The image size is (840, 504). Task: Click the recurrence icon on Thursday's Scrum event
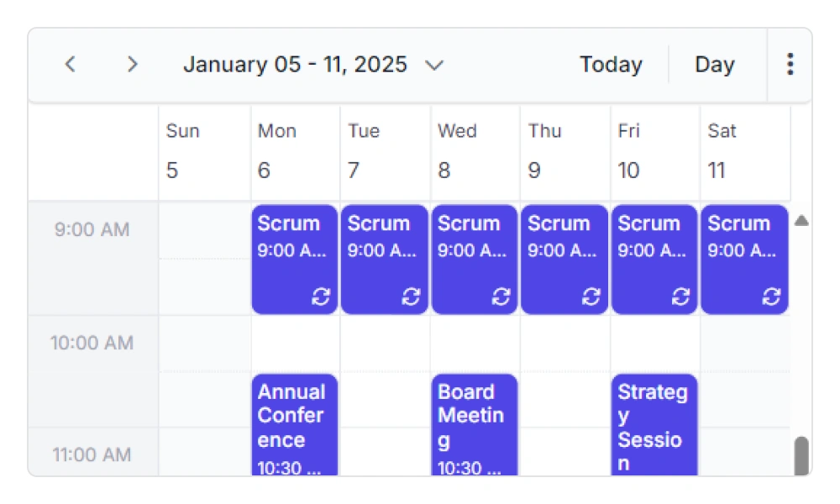click(591, 296)
